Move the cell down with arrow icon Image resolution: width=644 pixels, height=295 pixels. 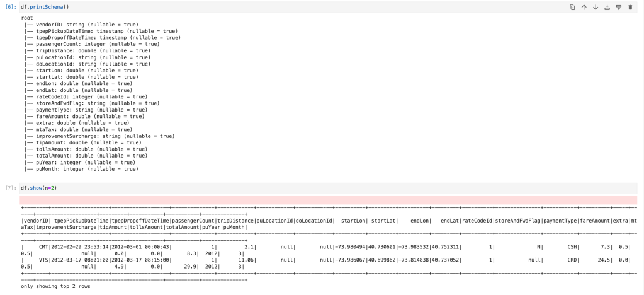pos(595,7)
